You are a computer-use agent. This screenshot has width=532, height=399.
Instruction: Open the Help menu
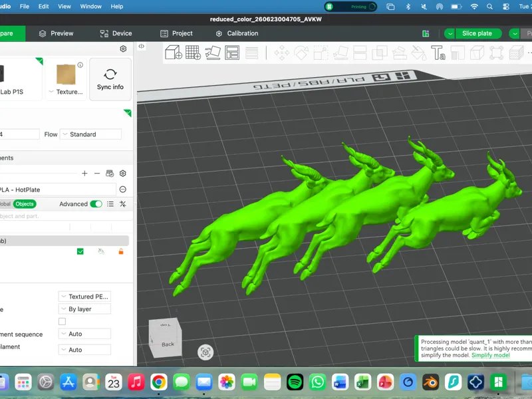click(x=117, y=7)
